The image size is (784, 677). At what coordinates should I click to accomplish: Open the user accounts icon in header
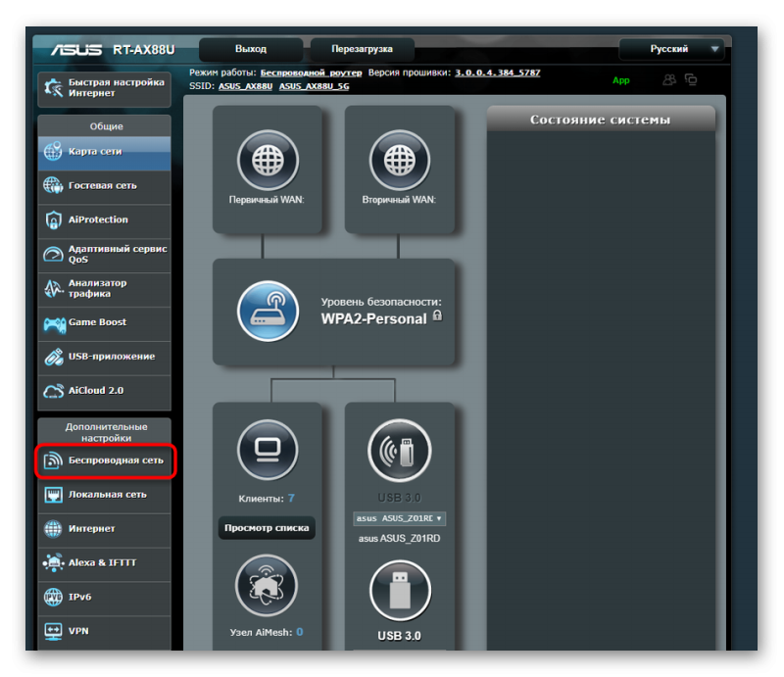coord(669,79)
